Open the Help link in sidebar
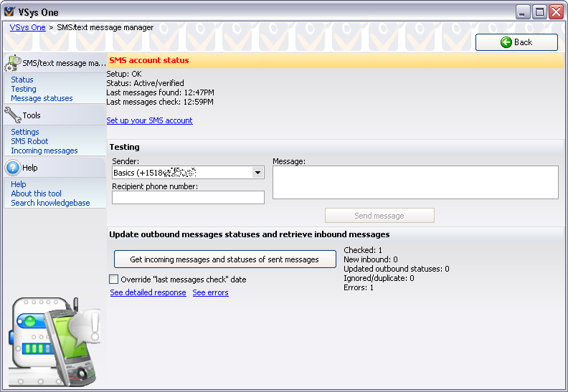Screen dimensions: 568x392 (x=19, y=184)
